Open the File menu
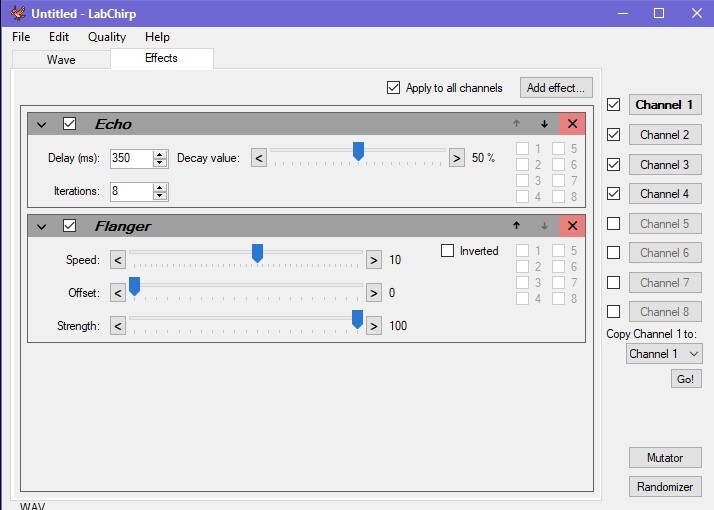714x510 pixels. [x=21, y=37]
